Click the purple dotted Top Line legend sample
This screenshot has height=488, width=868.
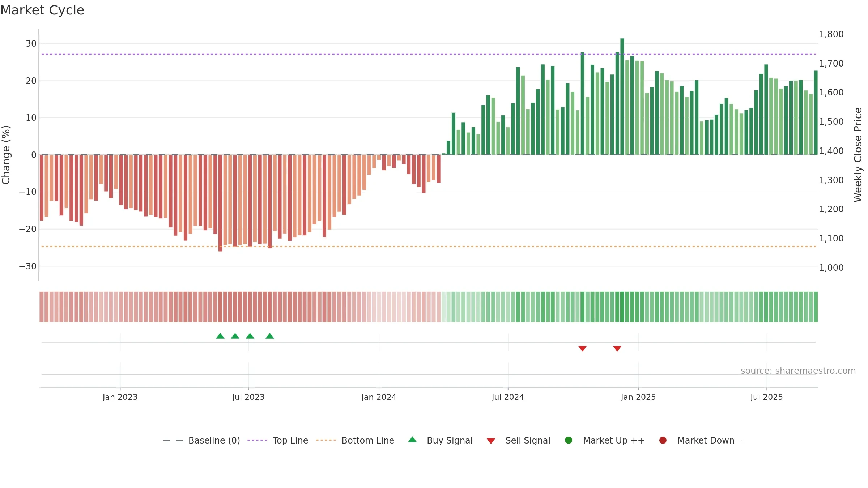coord(257,440)
